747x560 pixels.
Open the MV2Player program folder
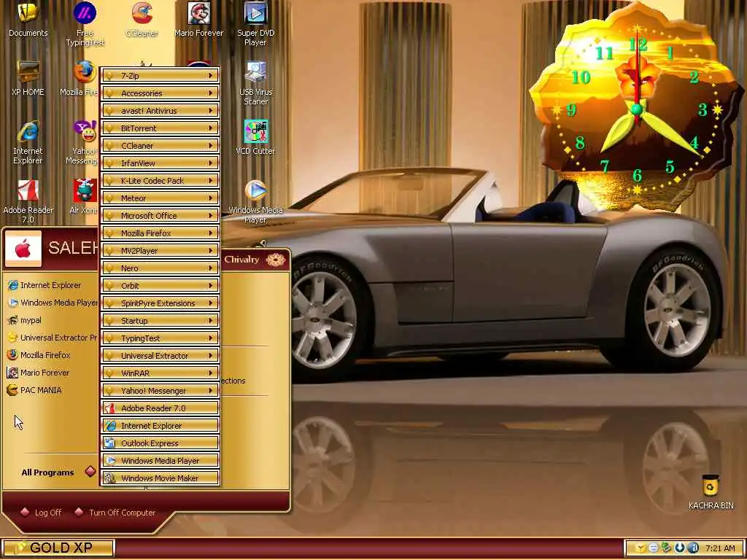pos(160,251)
